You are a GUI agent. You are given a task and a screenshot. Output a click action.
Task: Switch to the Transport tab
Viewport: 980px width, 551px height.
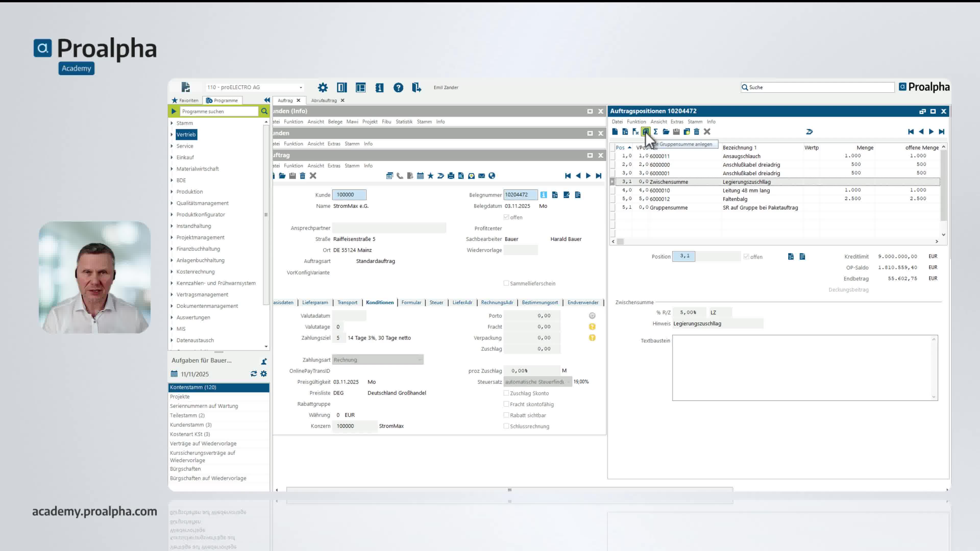point(347,303)
